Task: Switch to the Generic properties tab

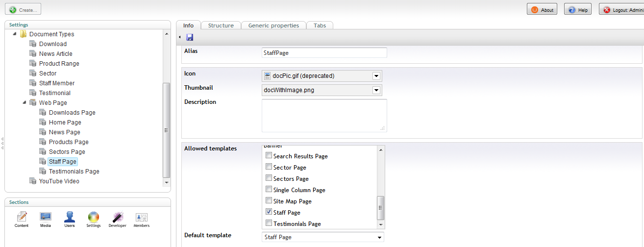Action: click(273, 25)
